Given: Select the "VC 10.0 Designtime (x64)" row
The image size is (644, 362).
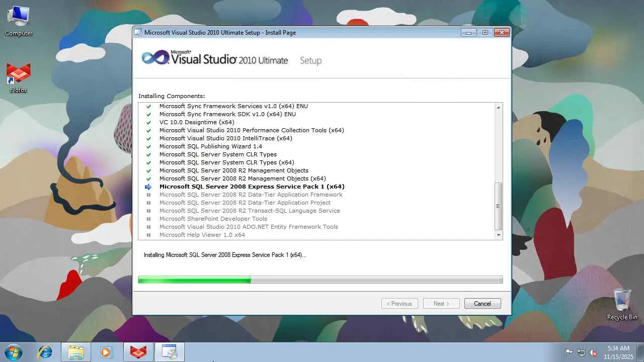Looking at the screenshot, I should point(197,122).
